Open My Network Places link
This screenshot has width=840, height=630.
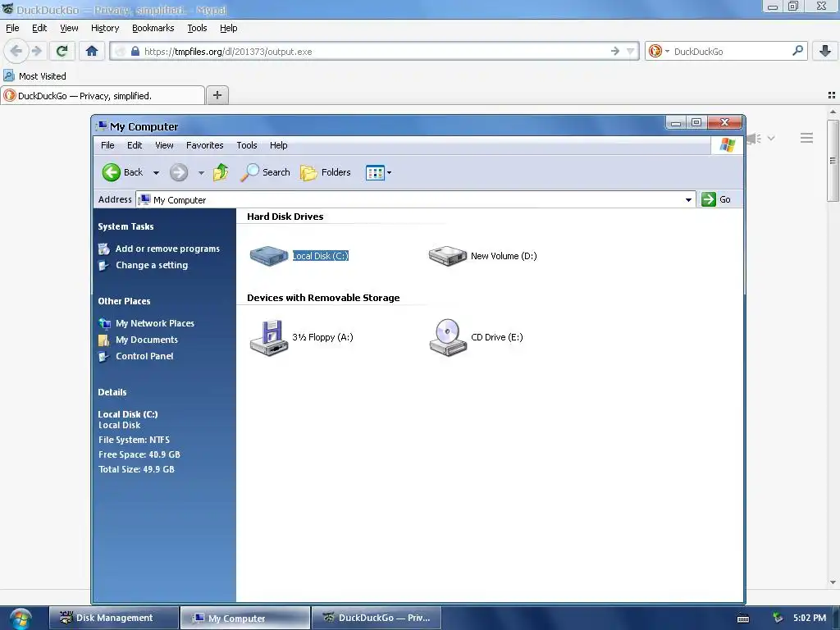(x=155, y=323)
